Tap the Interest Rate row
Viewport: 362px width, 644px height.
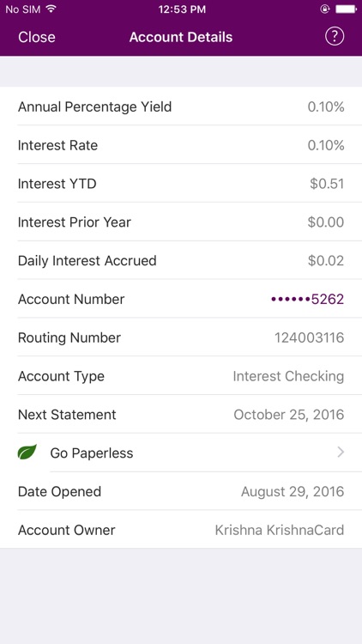point(181,145)
